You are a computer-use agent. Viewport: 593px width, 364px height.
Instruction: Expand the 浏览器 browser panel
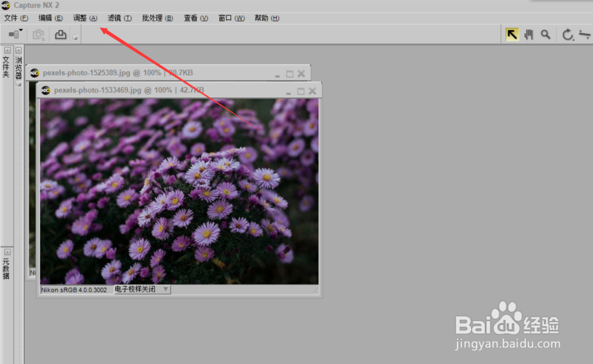pos(18,50)
